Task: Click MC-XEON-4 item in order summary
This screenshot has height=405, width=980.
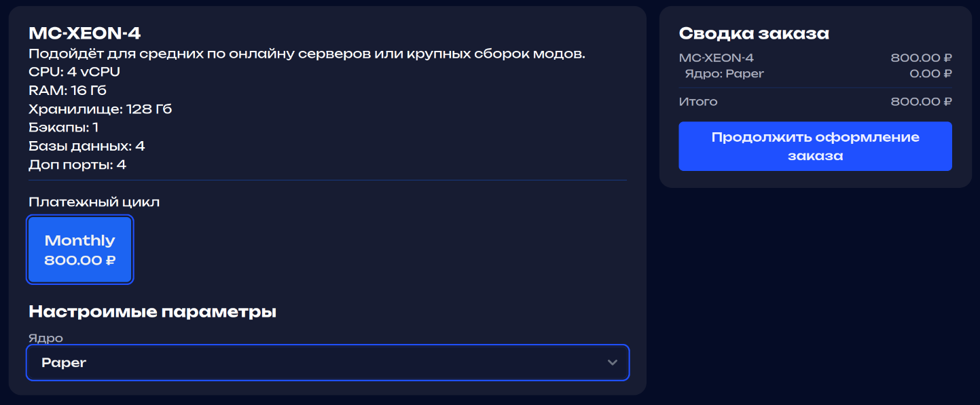Action: pyautogui.click(x=716, y=58)
